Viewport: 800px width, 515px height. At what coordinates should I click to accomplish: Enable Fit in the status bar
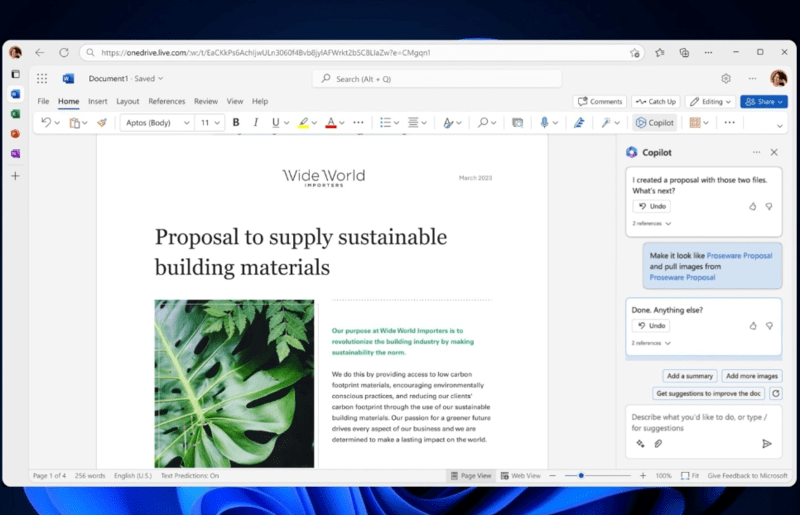[690, 476]
